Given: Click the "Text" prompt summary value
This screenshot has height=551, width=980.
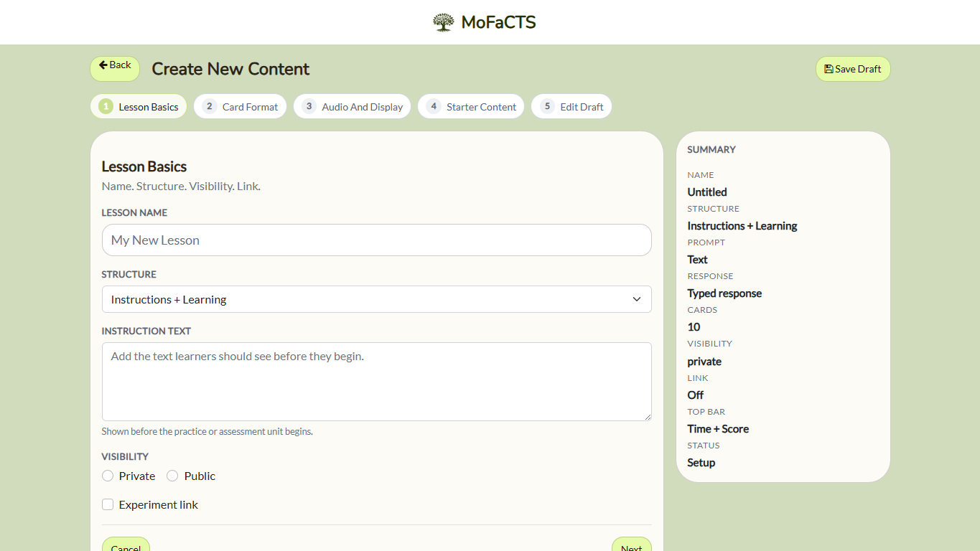Looking at the screenshot, I should [697, 260].
